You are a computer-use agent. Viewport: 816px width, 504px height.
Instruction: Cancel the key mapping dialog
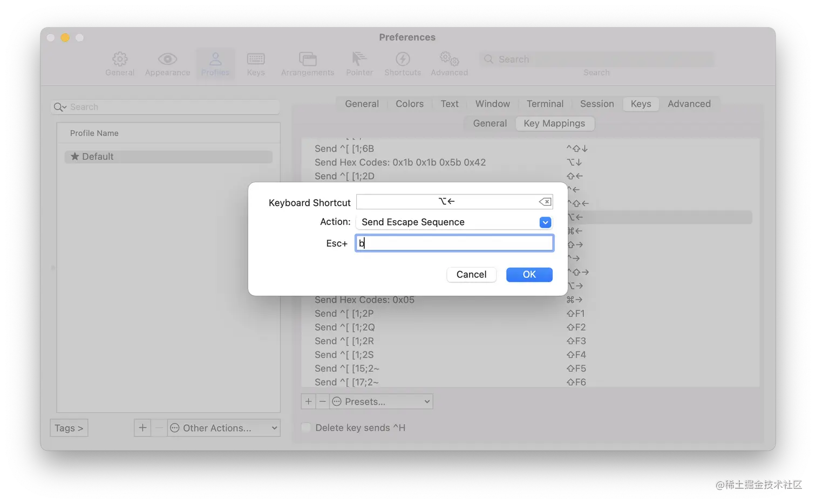472,275
